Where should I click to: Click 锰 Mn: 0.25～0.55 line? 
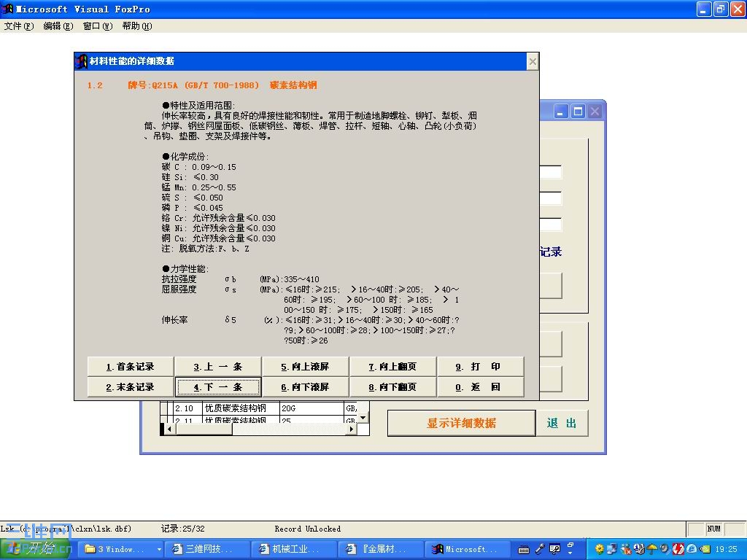[199, 187]
